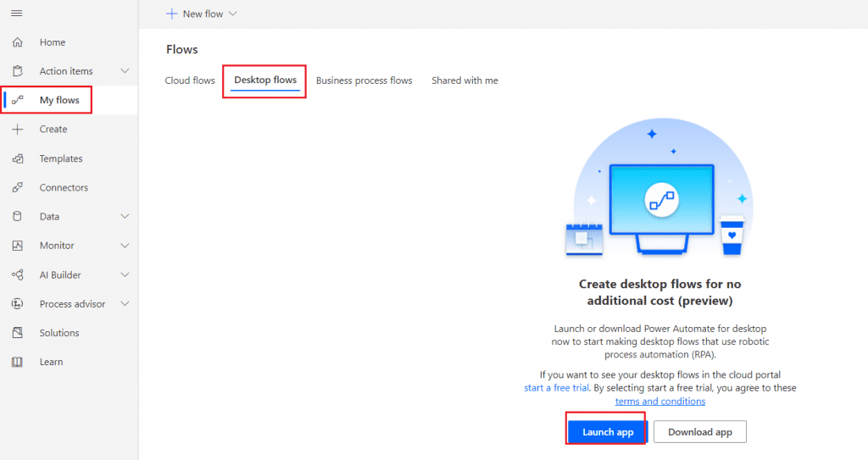The image size is (868, 460).
Task: Expand the Action items chevron
Action: click(125, 71)
